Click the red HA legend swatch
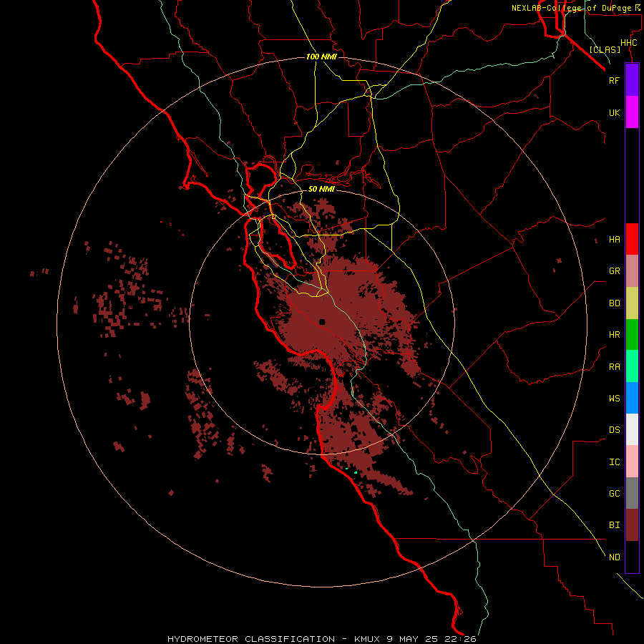The image size is (644, 644). (632, 239)
